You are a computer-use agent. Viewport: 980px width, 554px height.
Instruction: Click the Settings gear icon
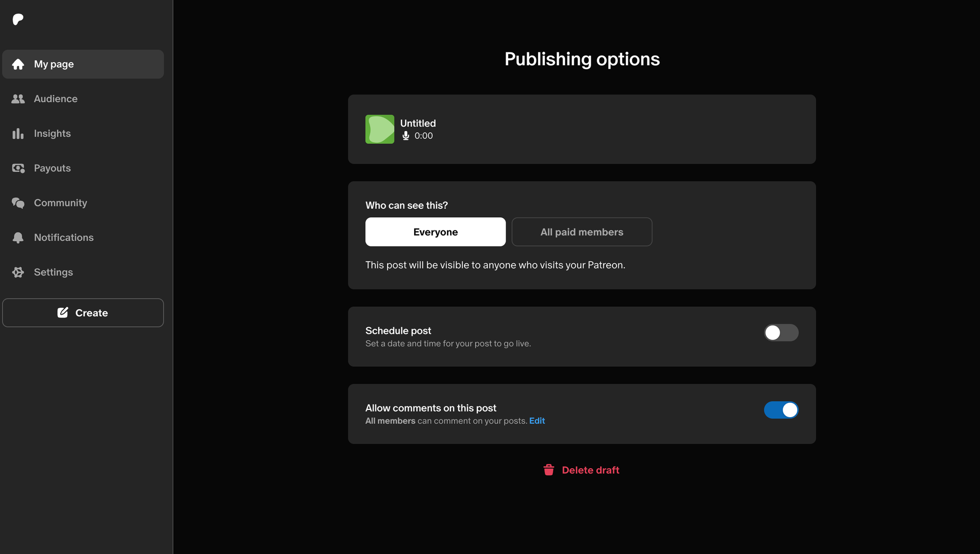pyautogui.click(x=18, y=272)
